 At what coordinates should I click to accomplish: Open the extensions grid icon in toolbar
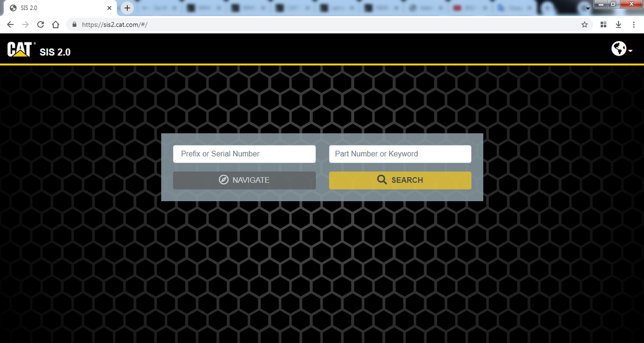point(603,25)
